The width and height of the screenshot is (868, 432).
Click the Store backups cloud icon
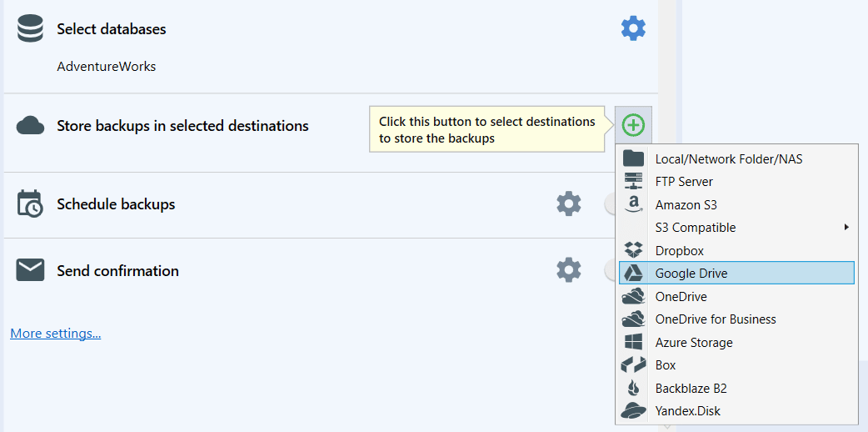click(x=30, y=126)
